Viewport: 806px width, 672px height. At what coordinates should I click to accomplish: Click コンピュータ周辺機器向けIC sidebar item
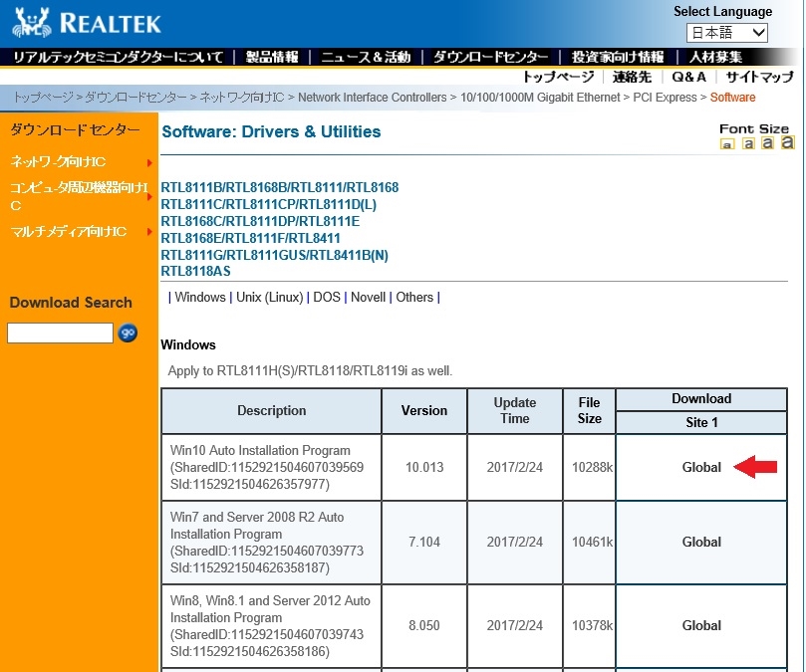point(79,196)
